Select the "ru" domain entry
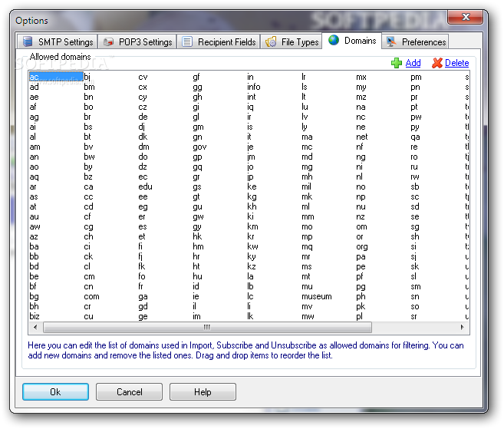The height and width of the screenshot is (429, 504). [414, 167]
